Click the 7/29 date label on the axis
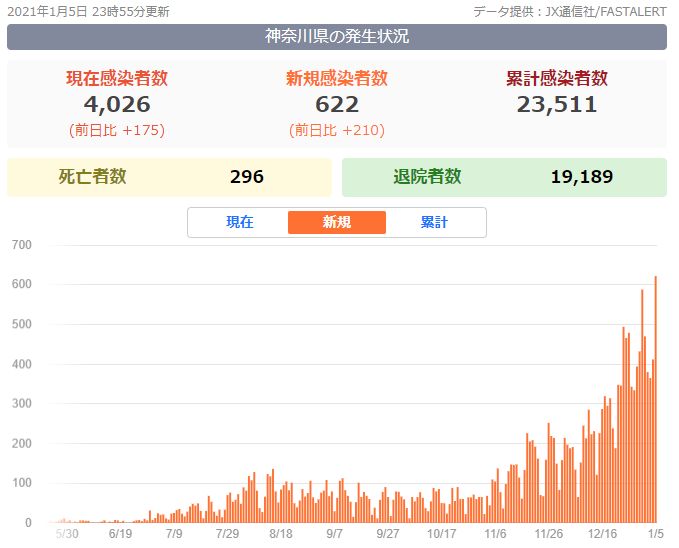The image size is (679, 548). pos(227,534)
